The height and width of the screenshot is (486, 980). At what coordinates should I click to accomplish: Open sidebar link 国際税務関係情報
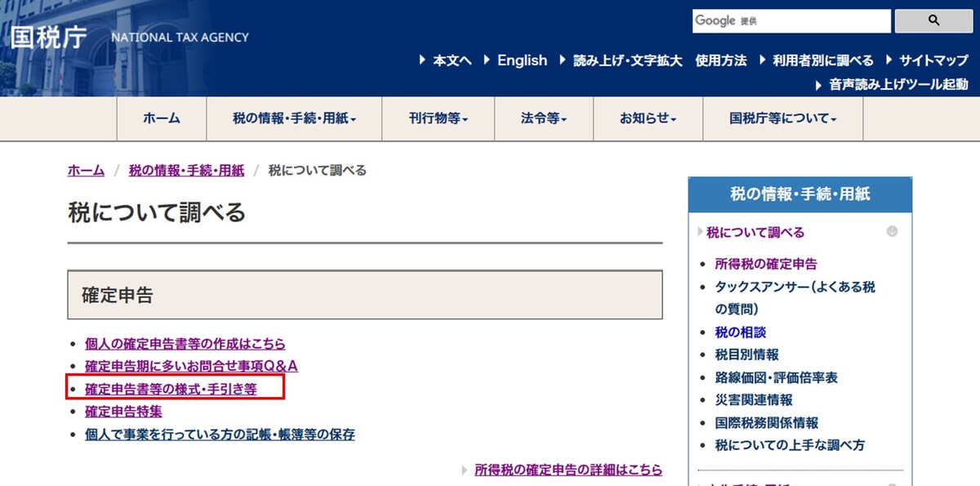tap(766, 423)
